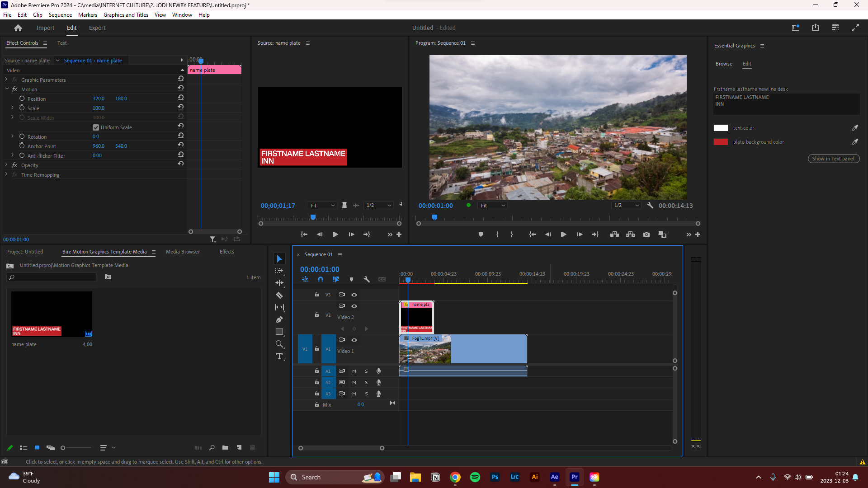This screenshot has height=488, width=868.
Task: Expand the Position property under Motion
Action: pos(12,99)
